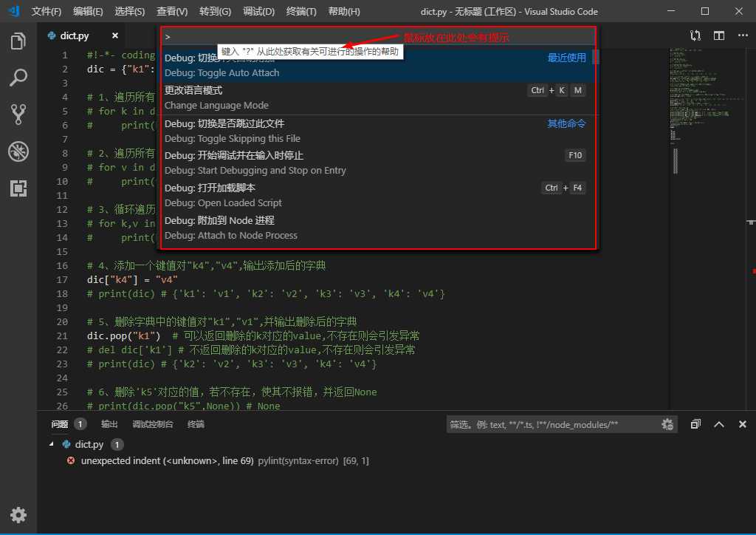Open the More Actions ellipsis menu
This screenshot has width=756, height=535.
743,35
